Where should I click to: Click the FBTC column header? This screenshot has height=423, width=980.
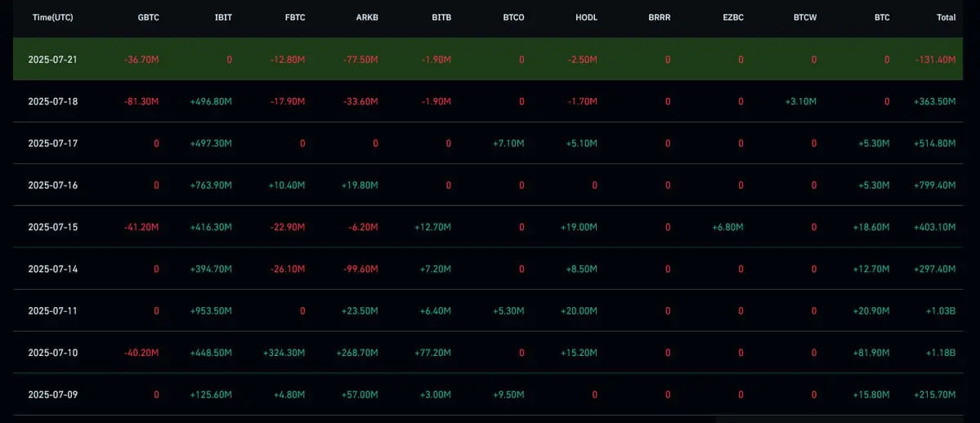[294, 17]
